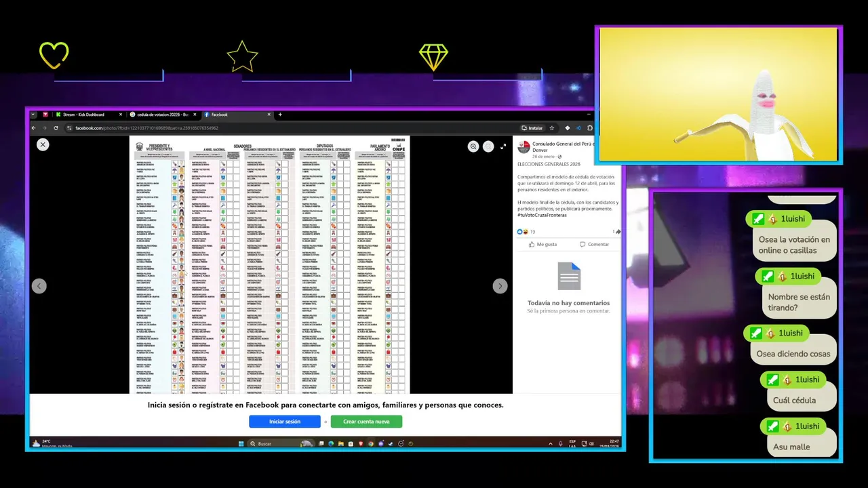Image resolution: width=868 pixels, height=488 pixels.
Task: Click the Instalar app button
Action: pos(532,127)
